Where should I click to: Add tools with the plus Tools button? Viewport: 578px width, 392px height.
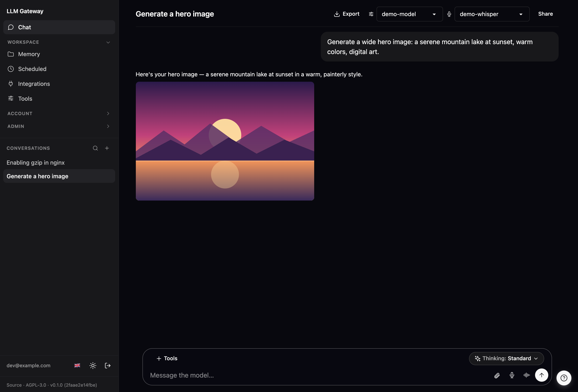167,358
